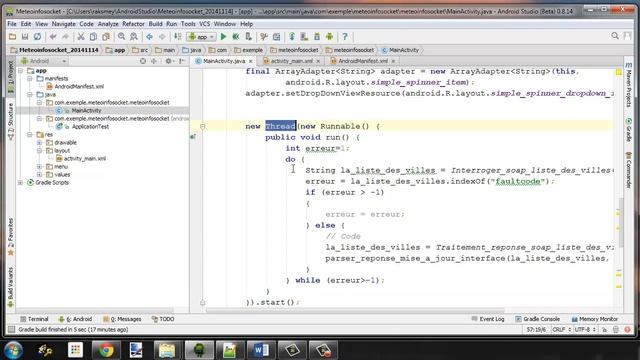Click the Paste icon in toolbar
The height and width of the screenshot is (360, 640).
point(106,37)
